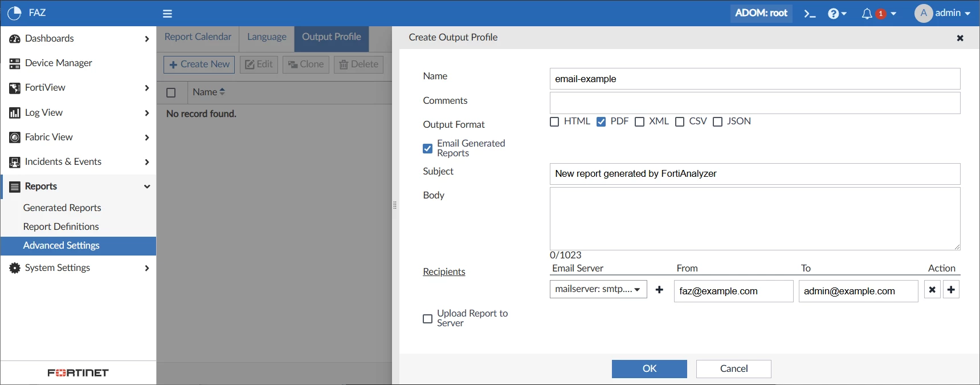Open the mailserver Email Server dropdown
Screen dimensions: 980x385
pyautogui.click(x=598, y=289)
